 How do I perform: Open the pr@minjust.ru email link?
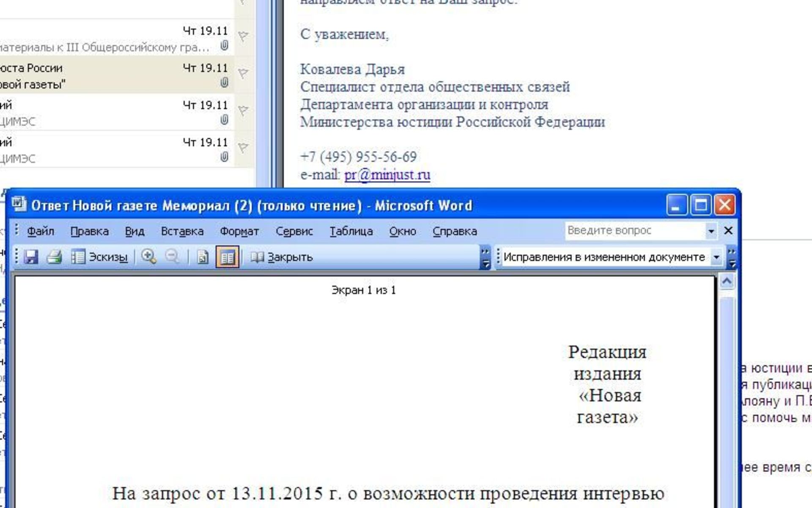coord(387,174)
